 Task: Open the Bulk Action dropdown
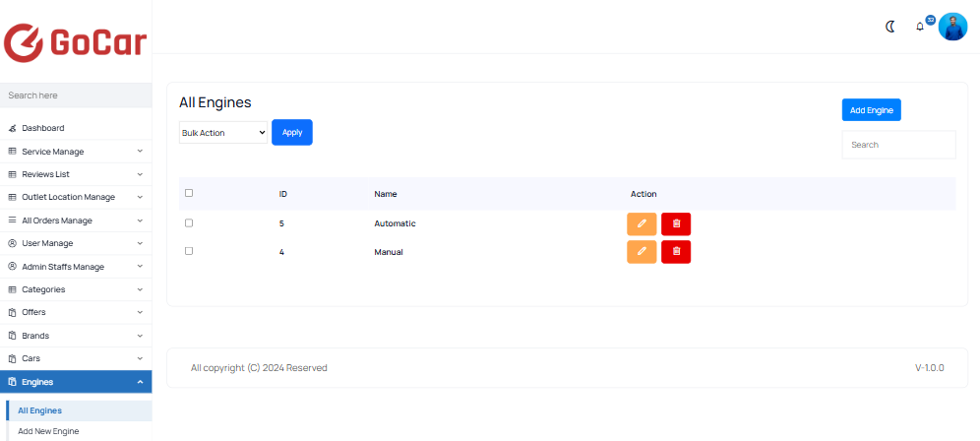(x=223, y=133)
